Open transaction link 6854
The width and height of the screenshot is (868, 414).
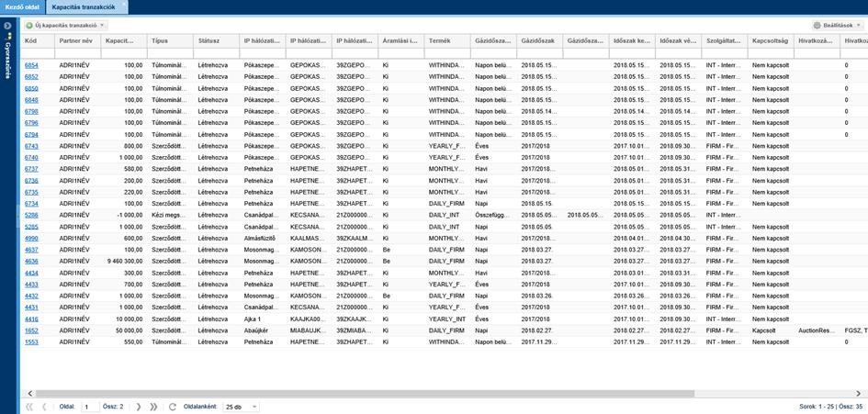tap(31, 65)
